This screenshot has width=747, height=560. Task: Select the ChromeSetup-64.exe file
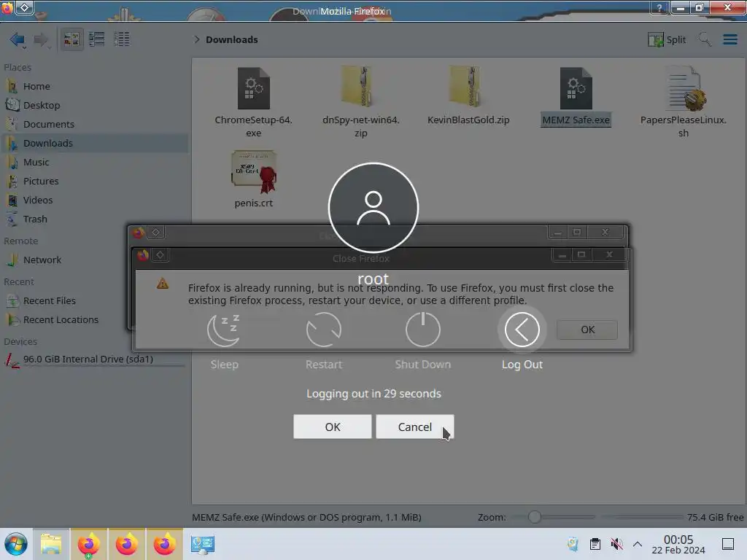pos(253,102)
